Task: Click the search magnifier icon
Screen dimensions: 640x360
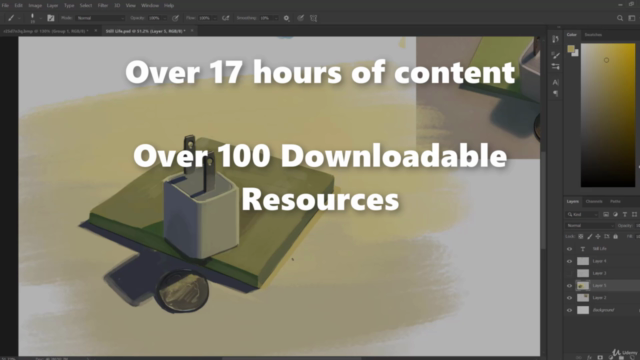Action: point(620,18)
